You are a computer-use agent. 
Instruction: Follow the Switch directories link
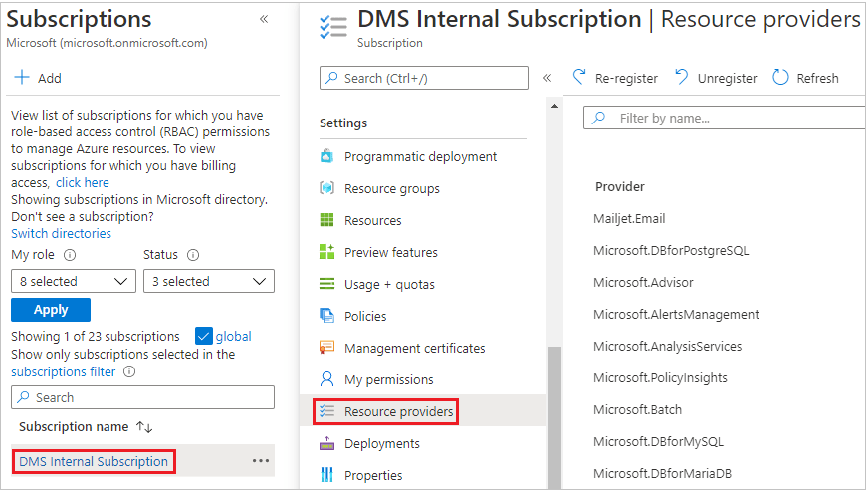click(x=61, y=234)
